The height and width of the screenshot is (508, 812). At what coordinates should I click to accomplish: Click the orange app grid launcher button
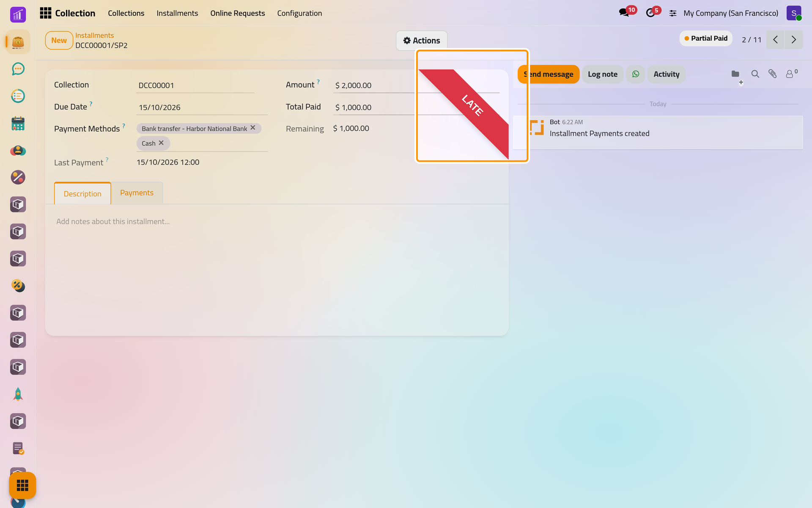click(22, 485)
